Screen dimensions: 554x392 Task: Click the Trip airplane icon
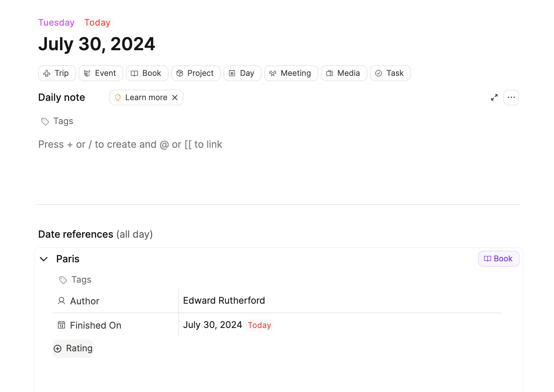click(47, 73)
